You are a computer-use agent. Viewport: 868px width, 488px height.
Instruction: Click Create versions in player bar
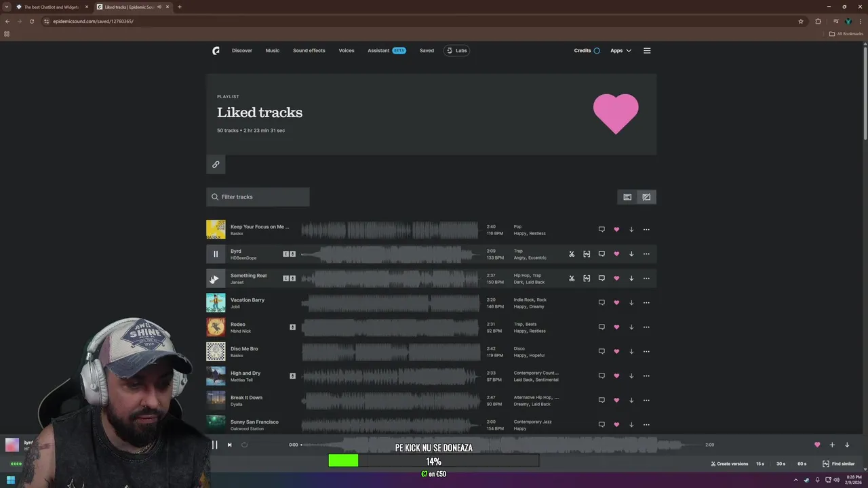point(730,464)
